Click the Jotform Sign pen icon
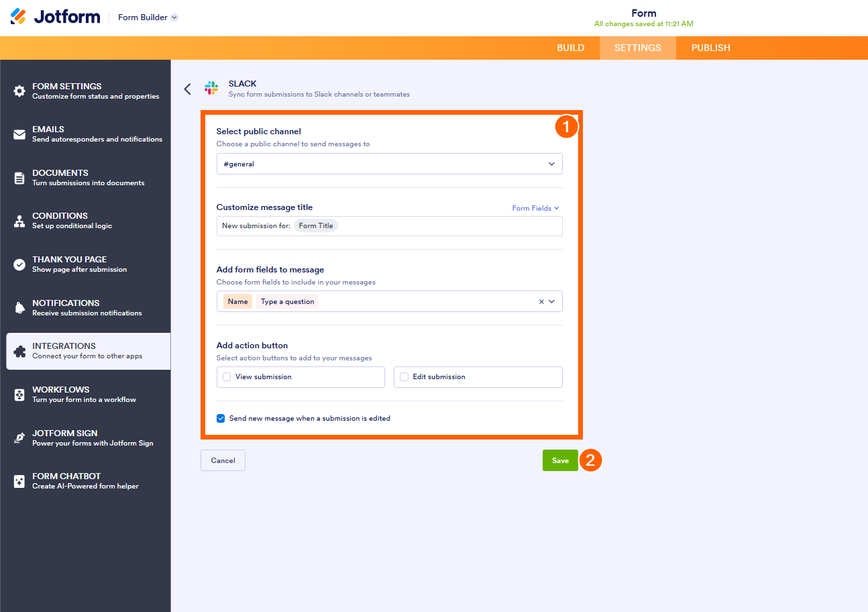The height and width of the screenshot is (612, 868). 19,438
